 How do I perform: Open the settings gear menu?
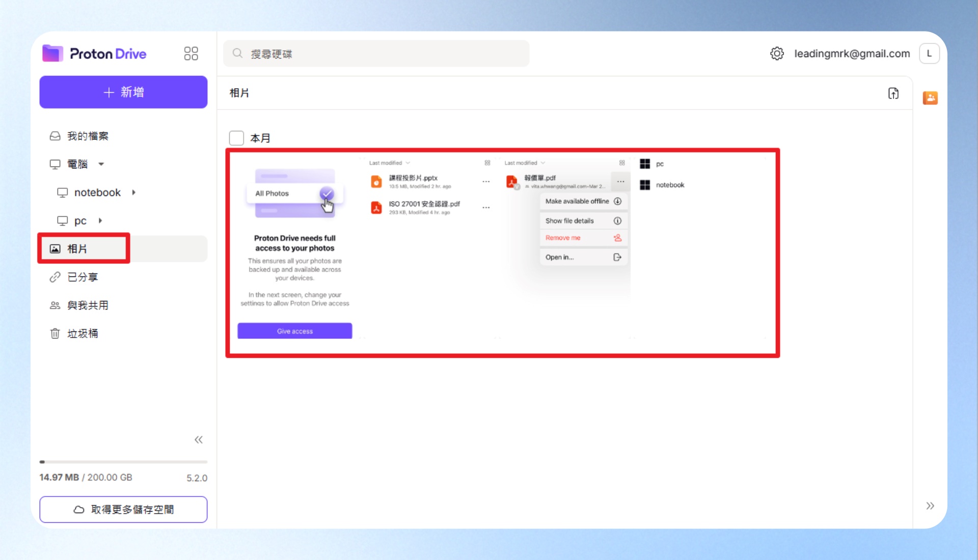777,53
